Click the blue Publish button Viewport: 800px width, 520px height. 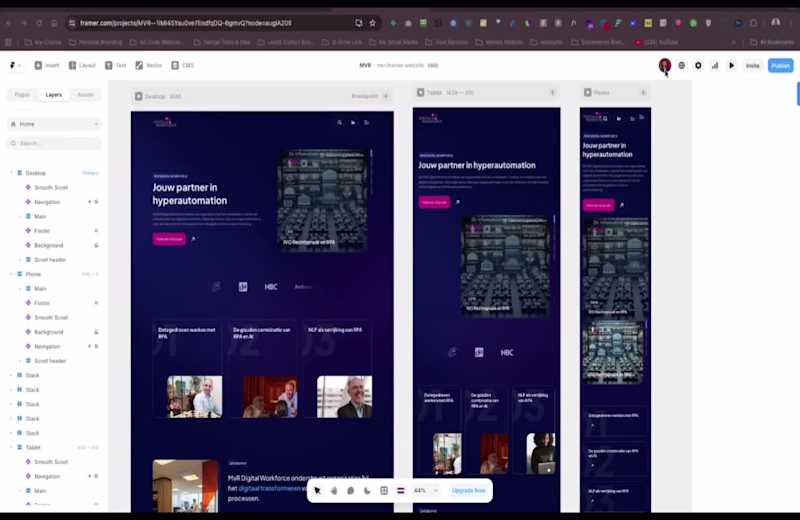click(x=781, y=65)
